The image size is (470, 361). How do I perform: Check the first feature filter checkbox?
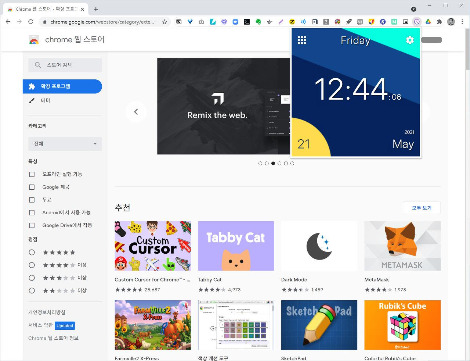coord(32,174)
